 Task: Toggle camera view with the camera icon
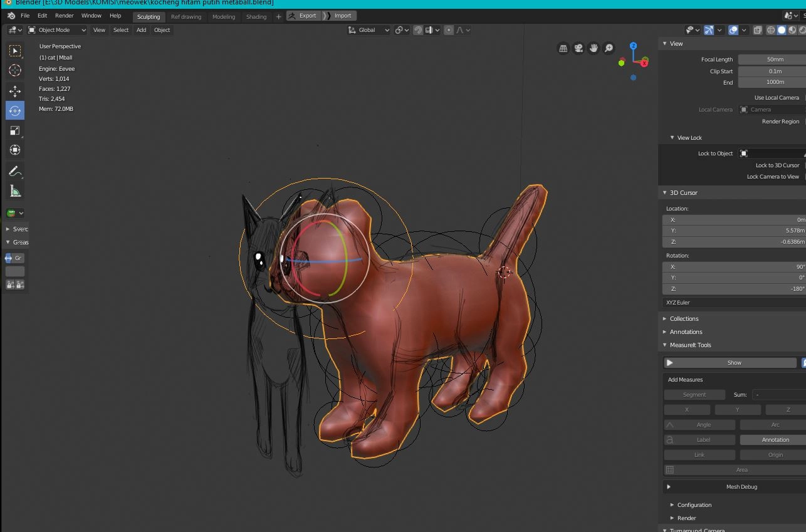pyautogui.click(x=578, y=48)
